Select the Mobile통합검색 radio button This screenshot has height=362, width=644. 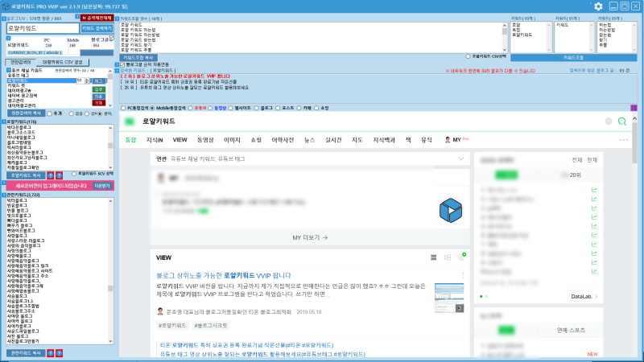click(x=152, y=108)
